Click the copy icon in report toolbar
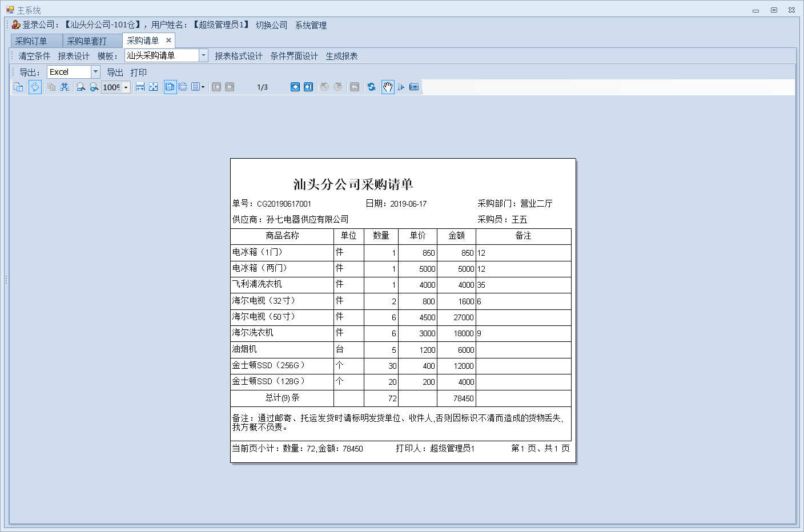The width and height of the screenshot is (804, 532). (51, 87)
